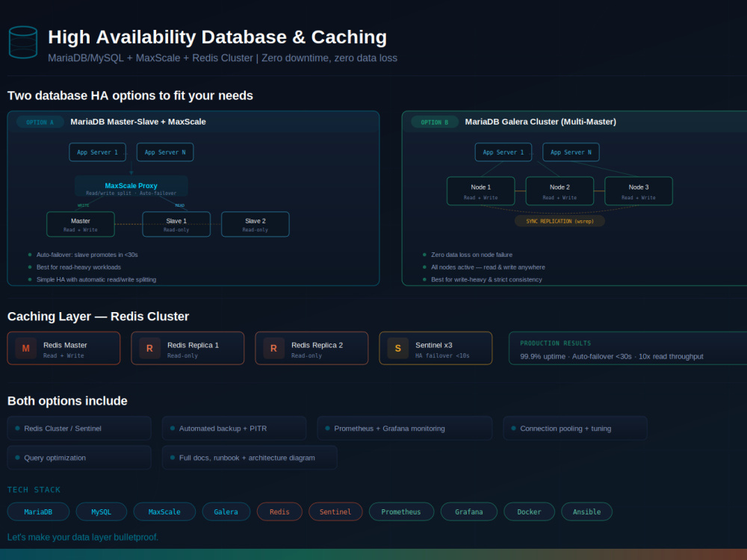Click the R icon of Redis Replica 1
The height and width of the screenshot is (560, 747).
(149, 348)
